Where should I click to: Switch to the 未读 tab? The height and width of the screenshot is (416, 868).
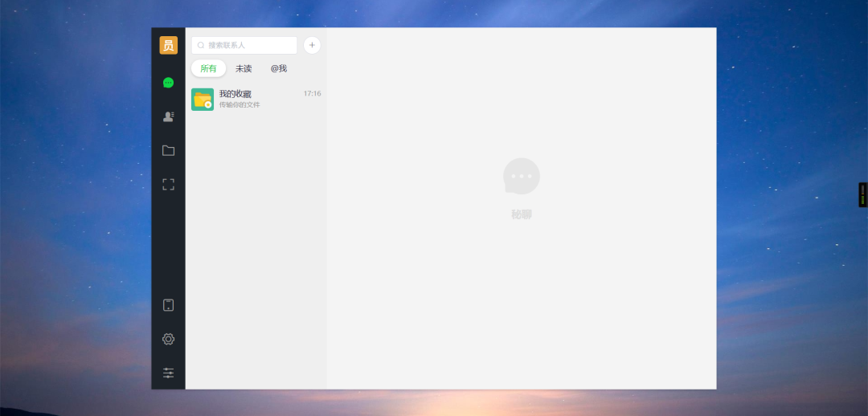(244, 68)
